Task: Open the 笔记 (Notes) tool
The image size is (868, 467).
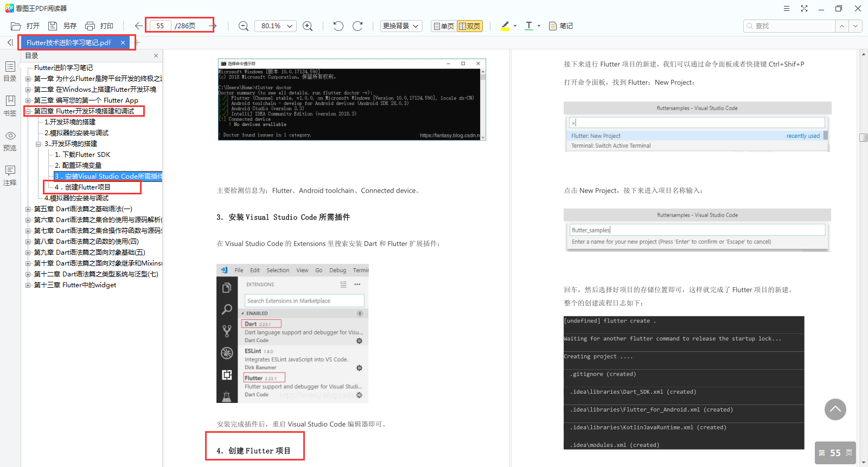Action: point(561,26)
